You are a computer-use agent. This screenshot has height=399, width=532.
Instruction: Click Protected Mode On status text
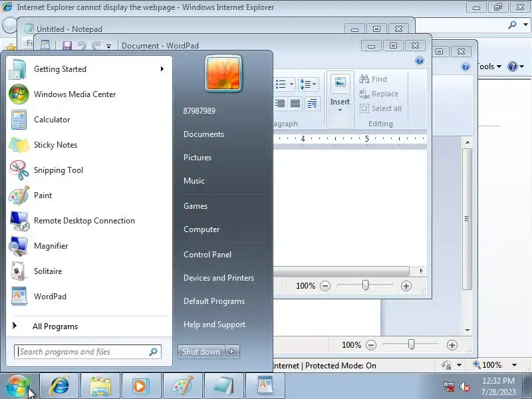(340, 366)
